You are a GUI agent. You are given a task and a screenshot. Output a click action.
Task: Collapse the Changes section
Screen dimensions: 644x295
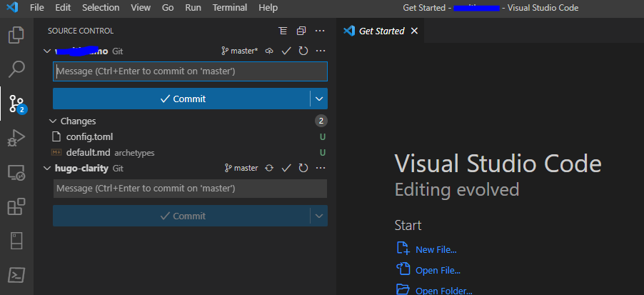53,121
